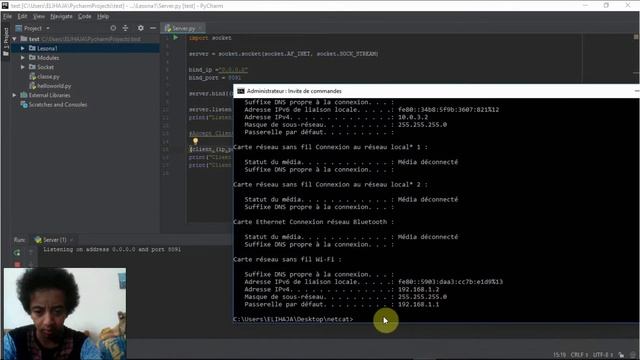Click the green run gutter arrow on line 1
This screenshot has height=360, width=640.
pyautogui.click(x=176, y=38)
